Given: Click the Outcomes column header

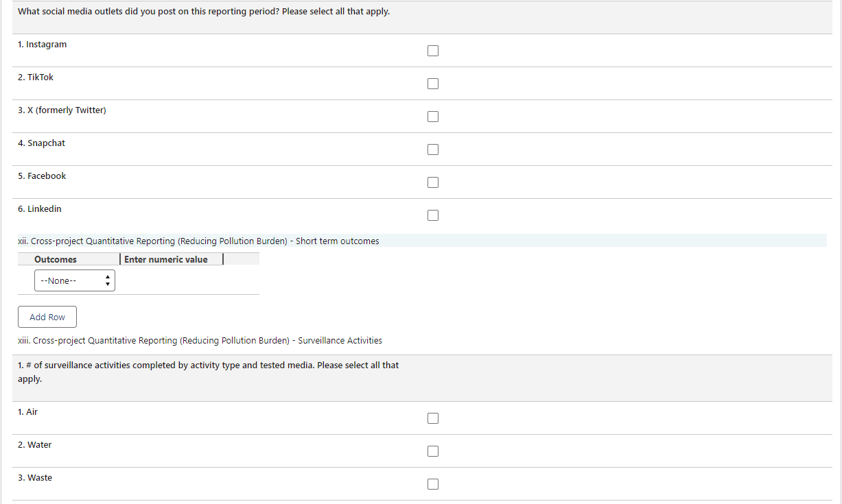Looking at the screenshot, I should pyautogui.click(x=56, y=259).
